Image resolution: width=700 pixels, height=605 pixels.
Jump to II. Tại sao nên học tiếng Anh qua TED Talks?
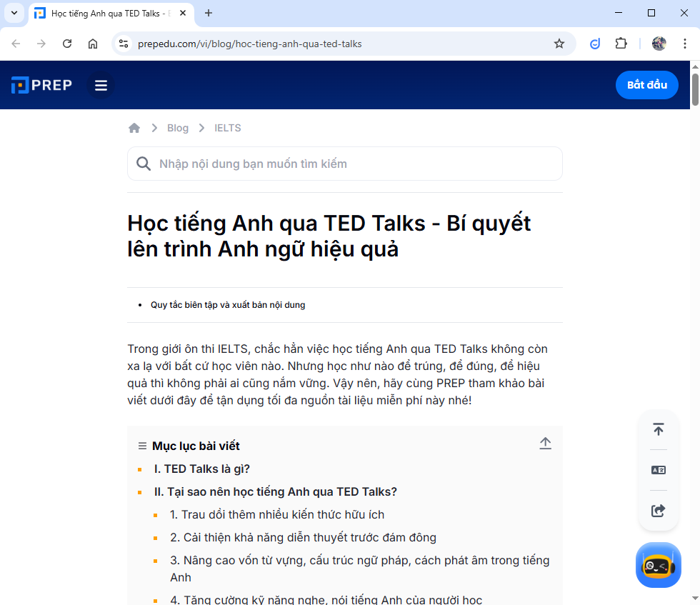point(276,491)
